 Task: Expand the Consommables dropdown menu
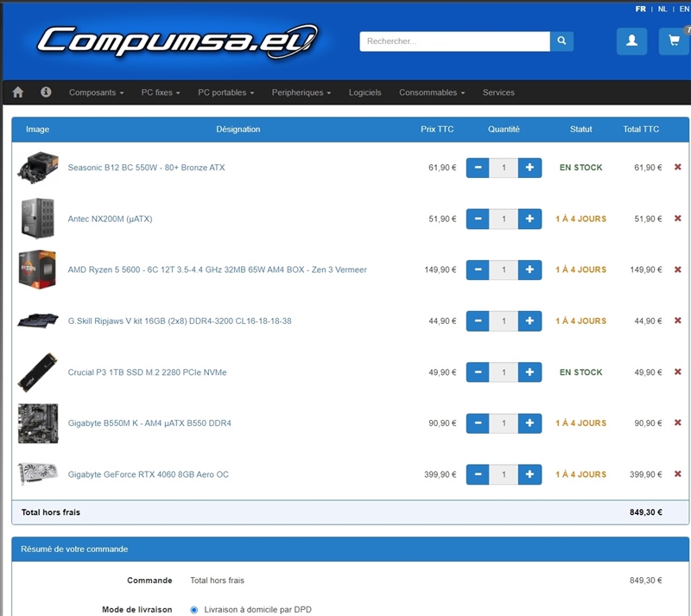point(432,92)
